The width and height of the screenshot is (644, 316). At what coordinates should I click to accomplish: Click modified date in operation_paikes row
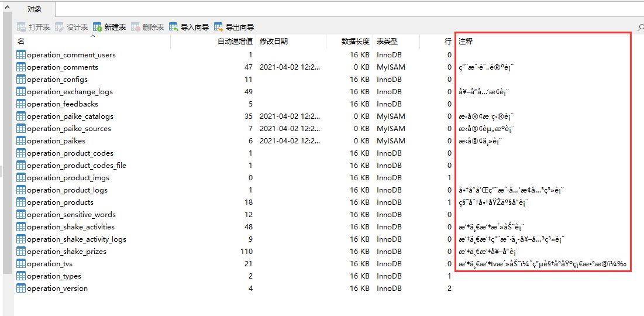pyautogui.click(x=290, y=141)
